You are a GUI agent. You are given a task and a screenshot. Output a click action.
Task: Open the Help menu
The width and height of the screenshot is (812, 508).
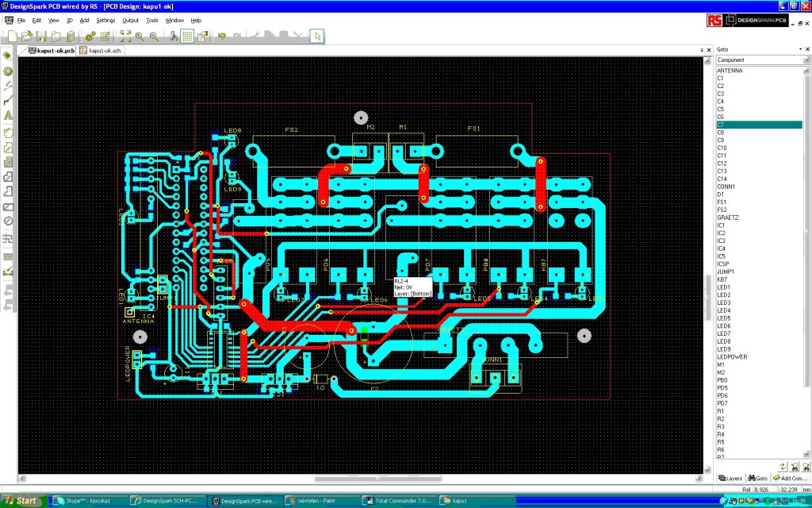196,20
